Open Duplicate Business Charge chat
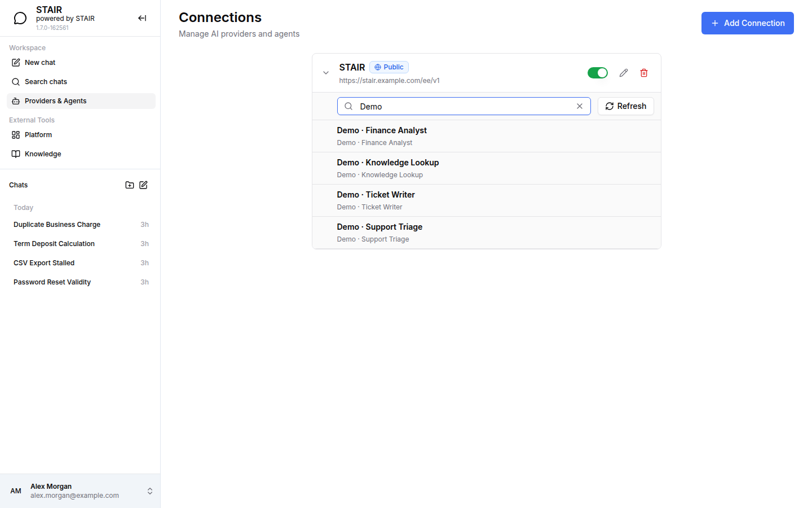 click(x=81, y=225)
